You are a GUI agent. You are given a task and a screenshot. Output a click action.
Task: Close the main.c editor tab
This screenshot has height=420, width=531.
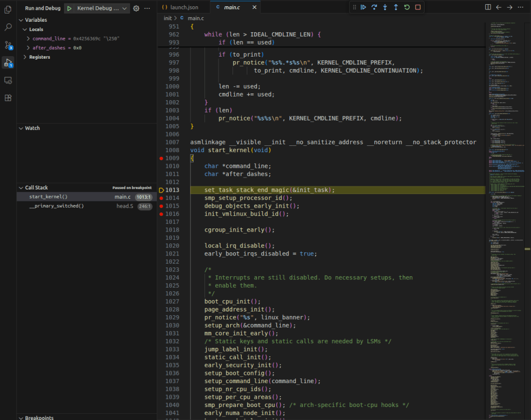254,7
